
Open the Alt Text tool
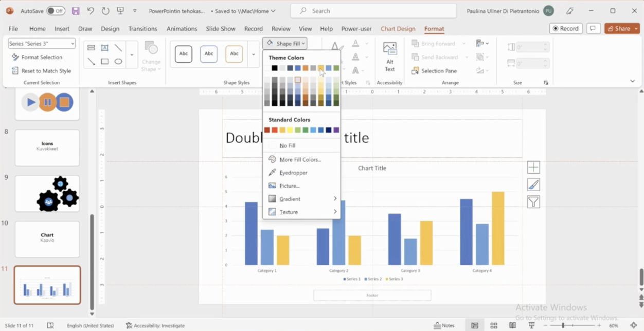pyautogui.click(x=390, y=57)
